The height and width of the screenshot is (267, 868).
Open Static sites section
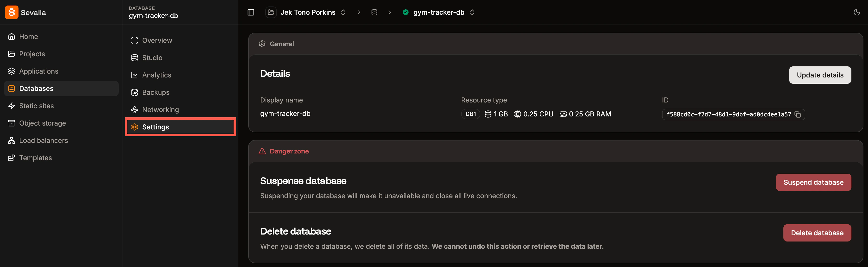click(x=61, y=106)
